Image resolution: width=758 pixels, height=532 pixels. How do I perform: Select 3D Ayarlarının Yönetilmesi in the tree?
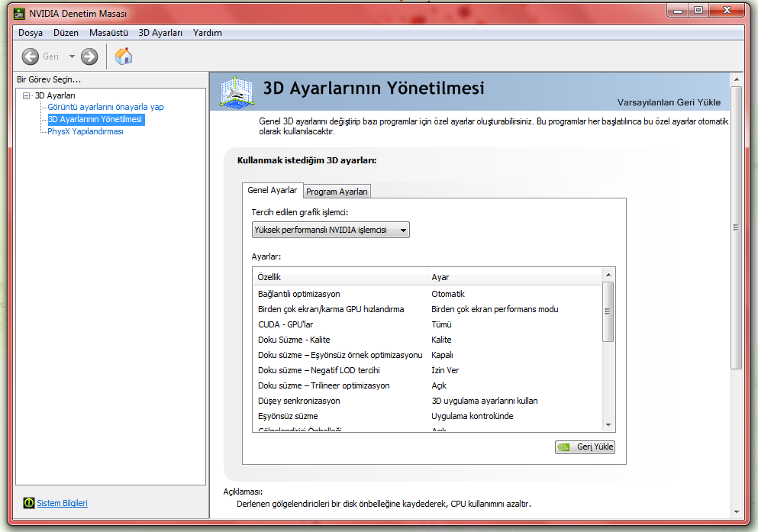[95, 119]
